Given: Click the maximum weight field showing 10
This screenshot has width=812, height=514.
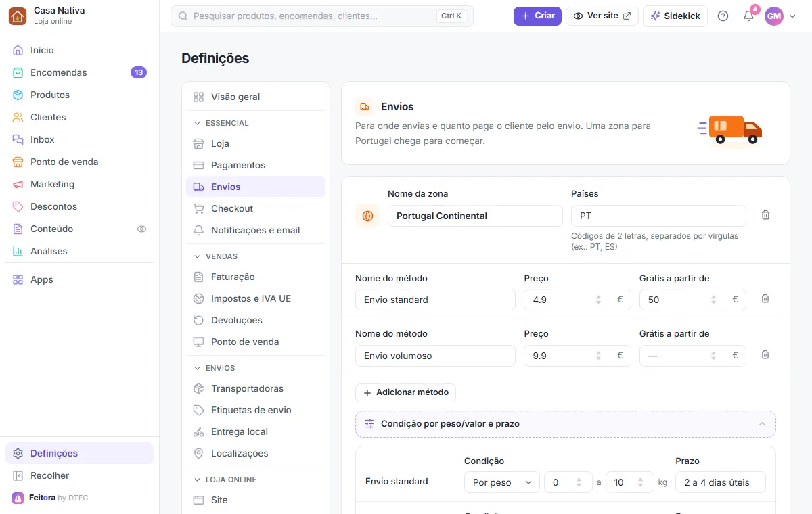Looking at the screenshot, I should (x=630, y=482).
